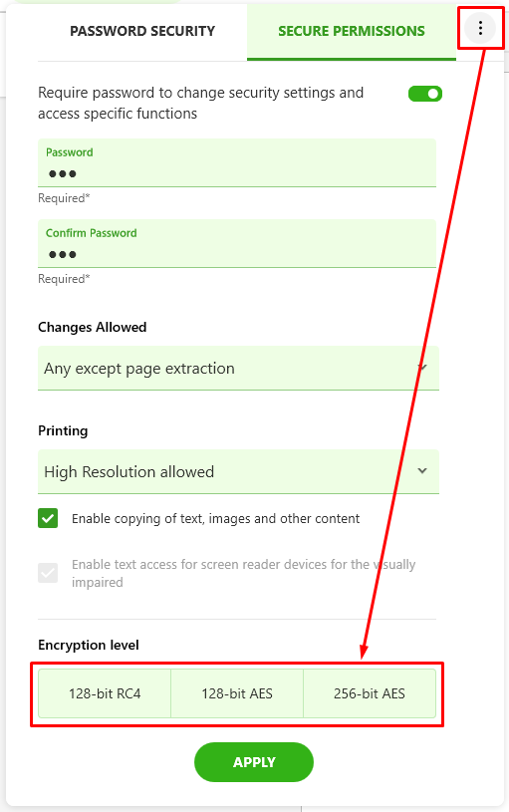The height and width of the screenshot is (812, 509).
Task: Open the Printing resolution dropdown
Action: 238,472
